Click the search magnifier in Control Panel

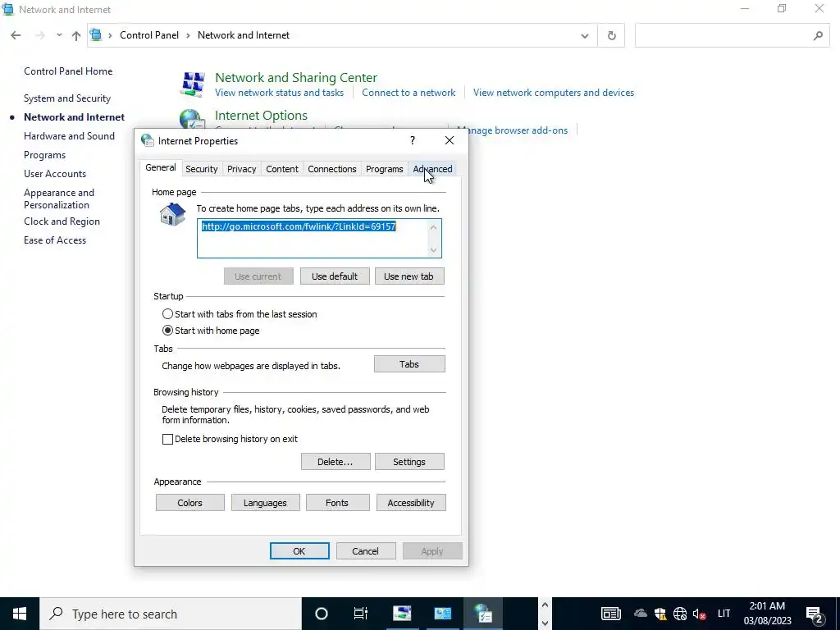[x=818, y=35]
